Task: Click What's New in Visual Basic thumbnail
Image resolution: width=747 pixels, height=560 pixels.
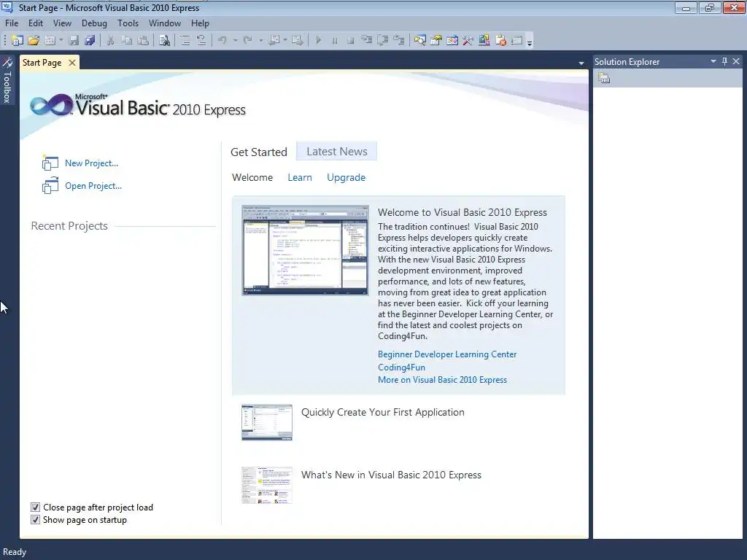Action: click(267, 485)
